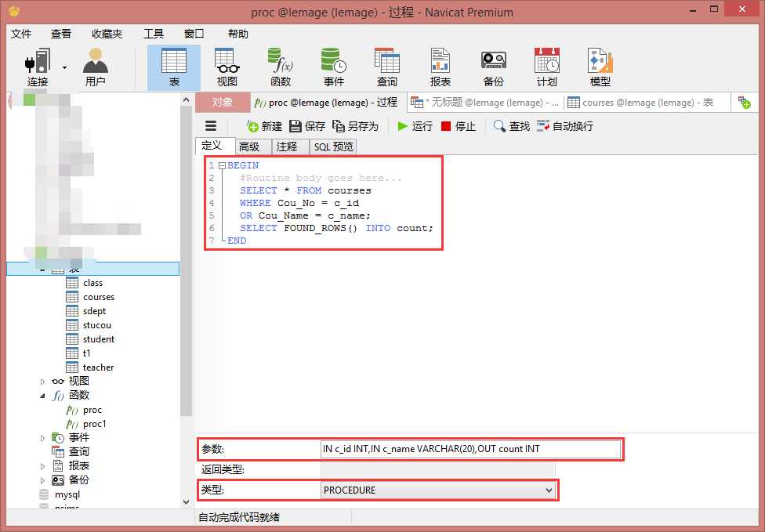Select the courses table in tree
The image size is (765, 532).
[x=98, y=297]
